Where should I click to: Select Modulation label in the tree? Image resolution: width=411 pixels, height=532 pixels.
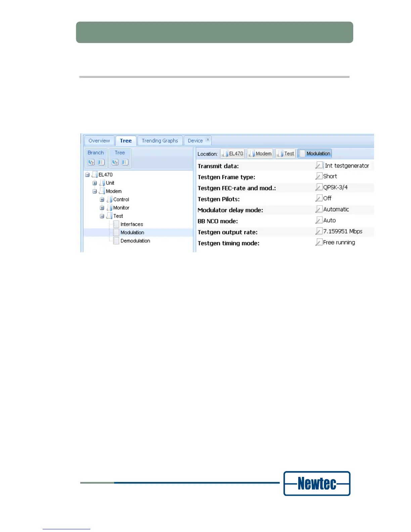(x=132, y=232)
